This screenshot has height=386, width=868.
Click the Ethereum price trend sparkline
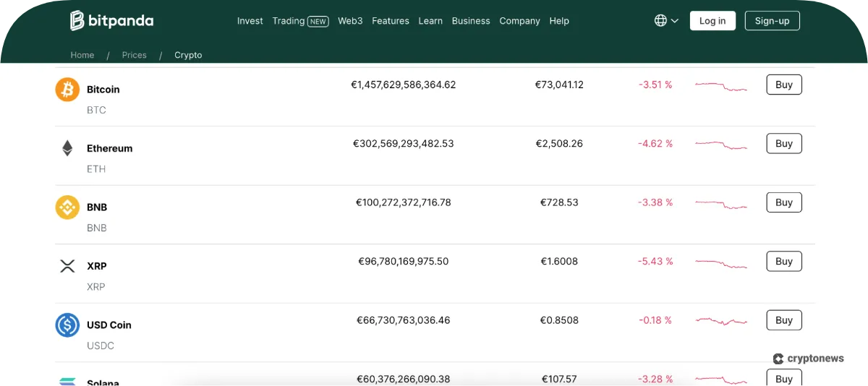[x=721, y=145]
